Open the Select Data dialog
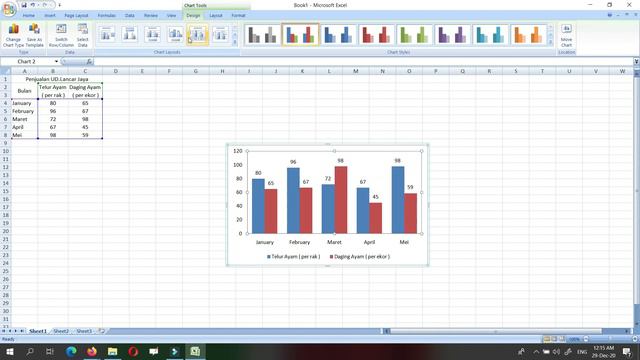The height and width of the screenshot is (360, 640). pyautogui.click(x=82, y=35)
